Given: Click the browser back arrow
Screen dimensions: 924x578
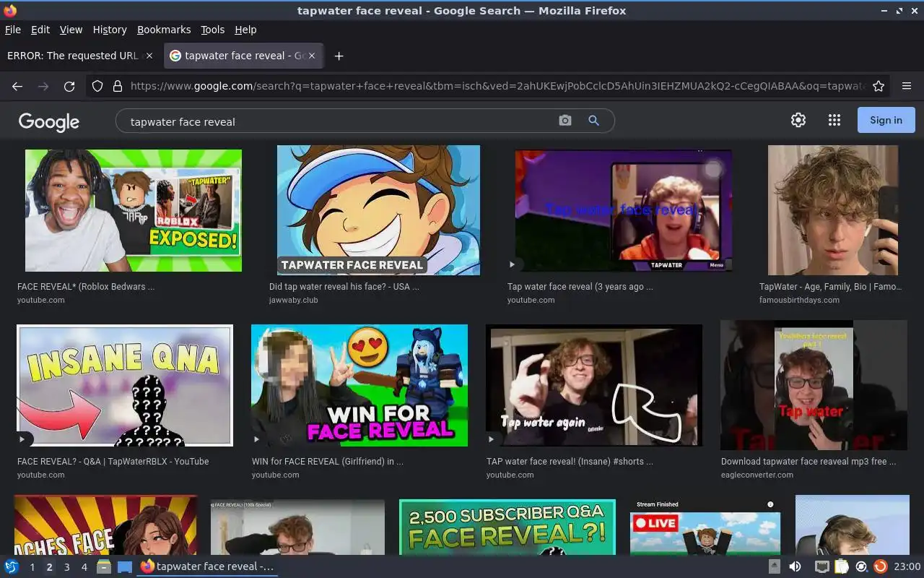Looking at the screenshot, I should (17, 86).
